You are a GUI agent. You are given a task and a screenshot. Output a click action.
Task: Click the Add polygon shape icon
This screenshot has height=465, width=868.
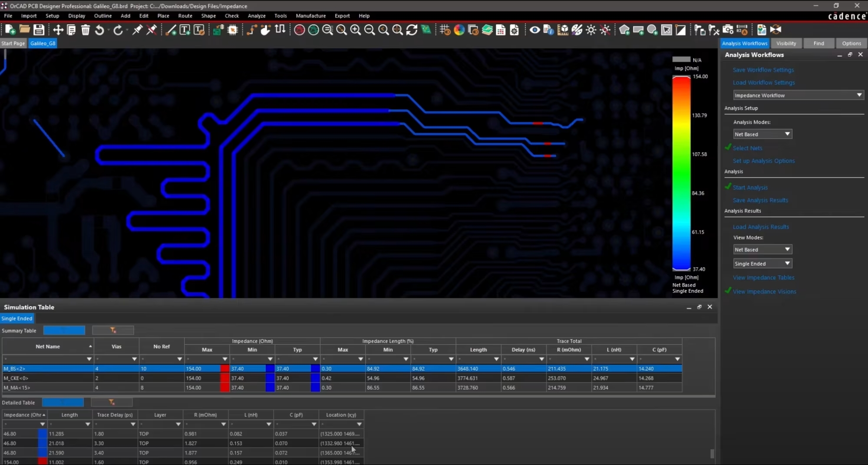[x=624, y=30]
